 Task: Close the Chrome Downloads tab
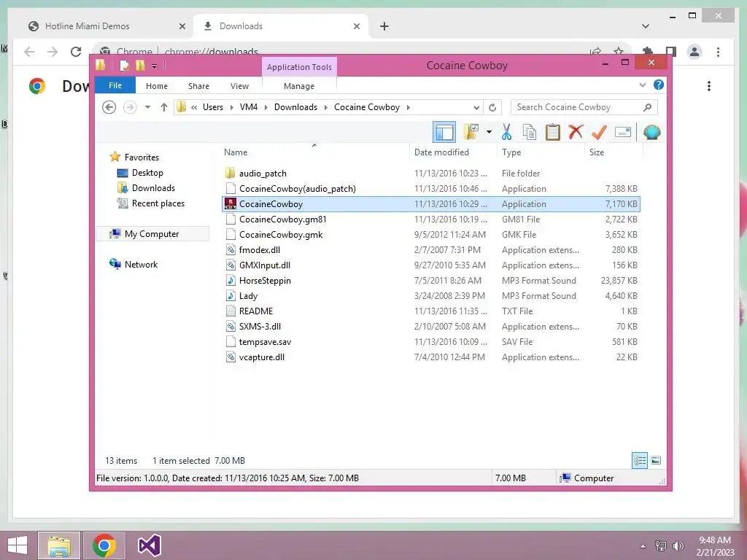pos(356,26)
